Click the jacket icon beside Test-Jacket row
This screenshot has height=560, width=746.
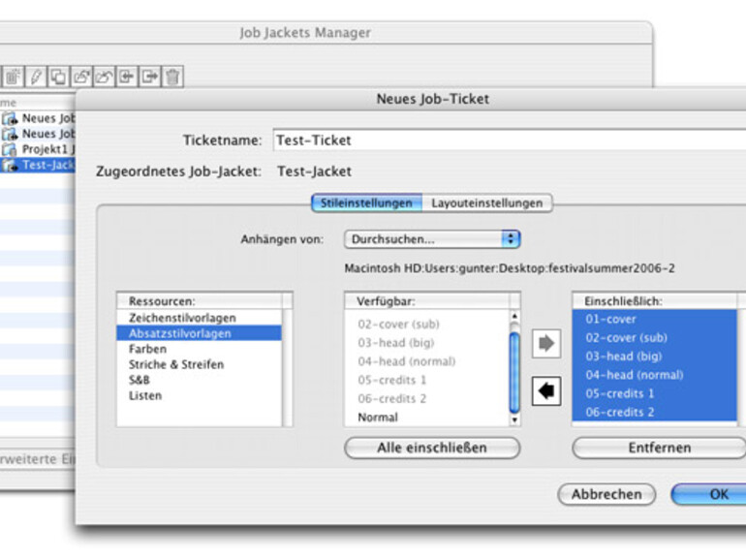pos(9,165)
